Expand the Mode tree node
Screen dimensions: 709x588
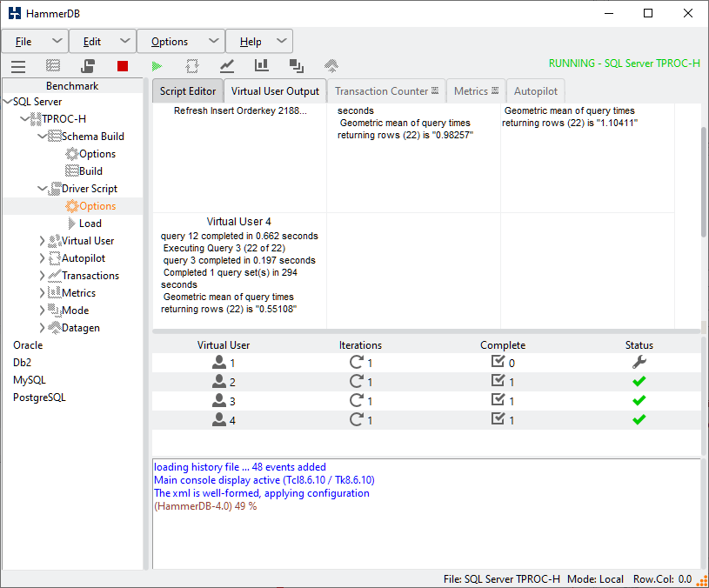tap(42, 310)
